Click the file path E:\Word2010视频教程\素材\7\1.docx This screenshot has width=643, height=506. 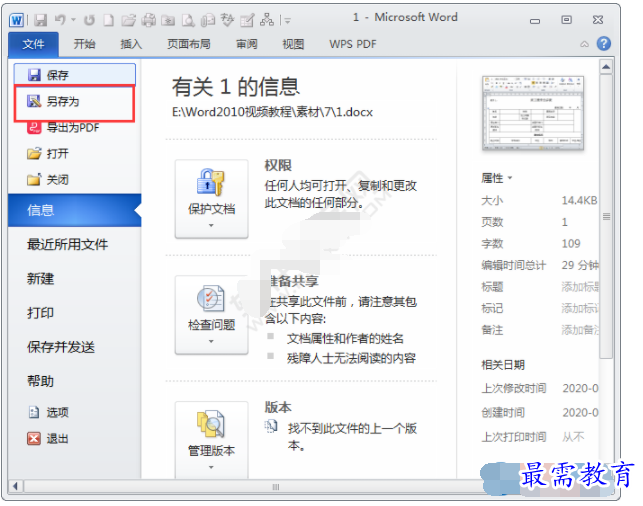point(272,112)
